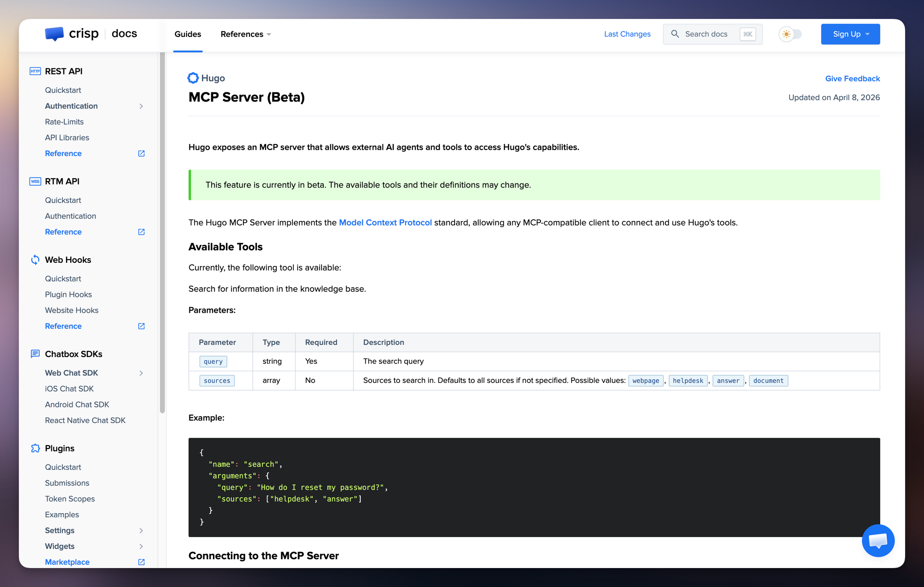The width and height of the screenshot is (924, 587).
Task: Open Marketplace external link icon
Action: tap(141, 562)
